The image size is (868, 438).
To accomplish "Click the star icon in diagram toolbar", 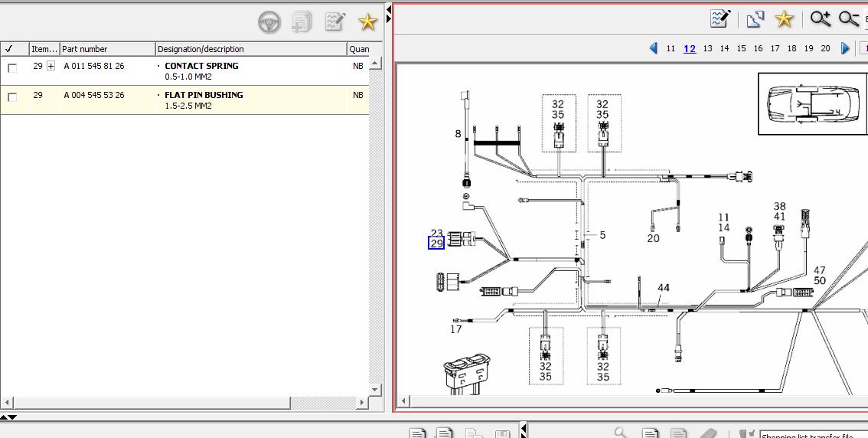I will 784,18.
